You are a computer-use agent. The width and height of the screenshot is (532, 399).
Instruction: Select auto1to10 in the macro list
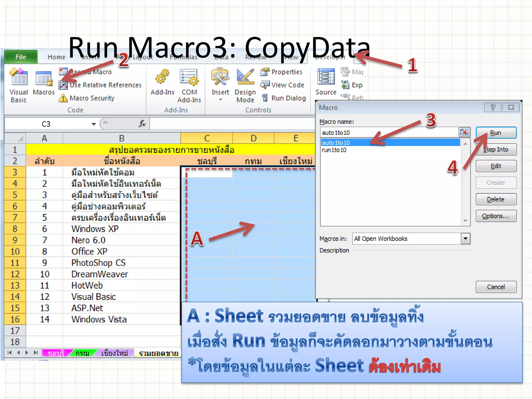[390, 142]
